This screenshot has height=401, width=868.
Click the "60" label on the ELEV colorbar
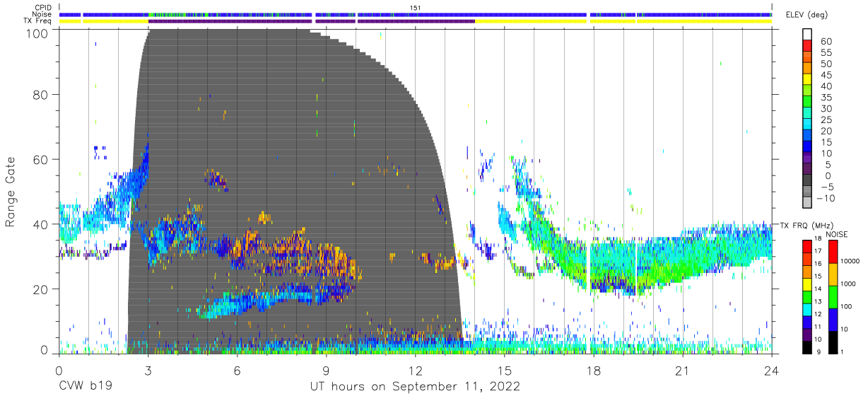[825, 41]
